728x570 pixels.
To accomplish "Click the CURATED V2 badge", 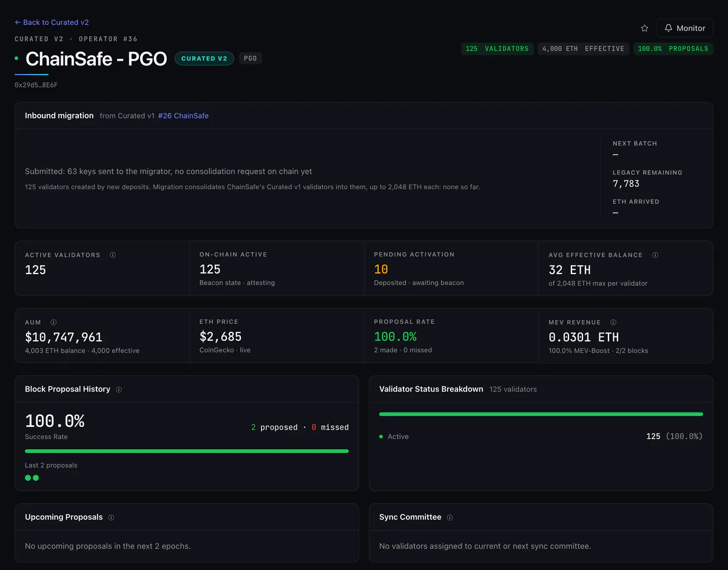I will tap(204, 58).
